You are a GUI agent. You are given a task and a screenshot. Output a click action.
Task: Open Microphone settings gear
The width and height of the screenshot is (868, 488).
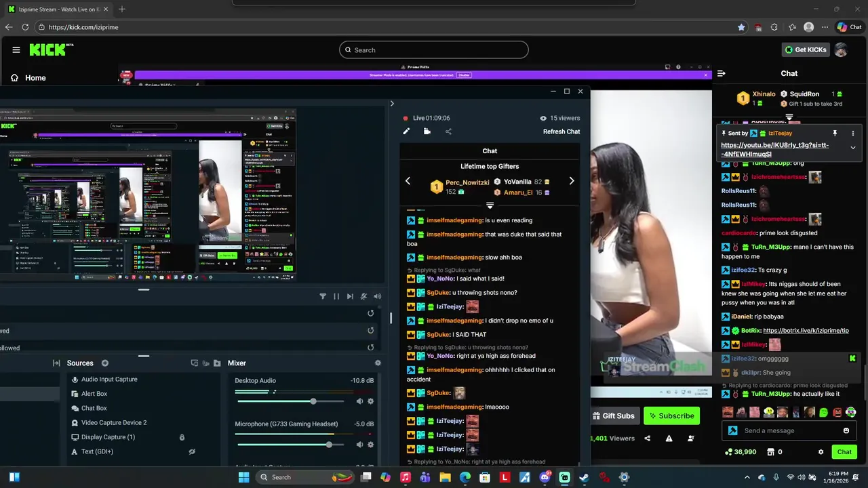[x=370, y=445]
